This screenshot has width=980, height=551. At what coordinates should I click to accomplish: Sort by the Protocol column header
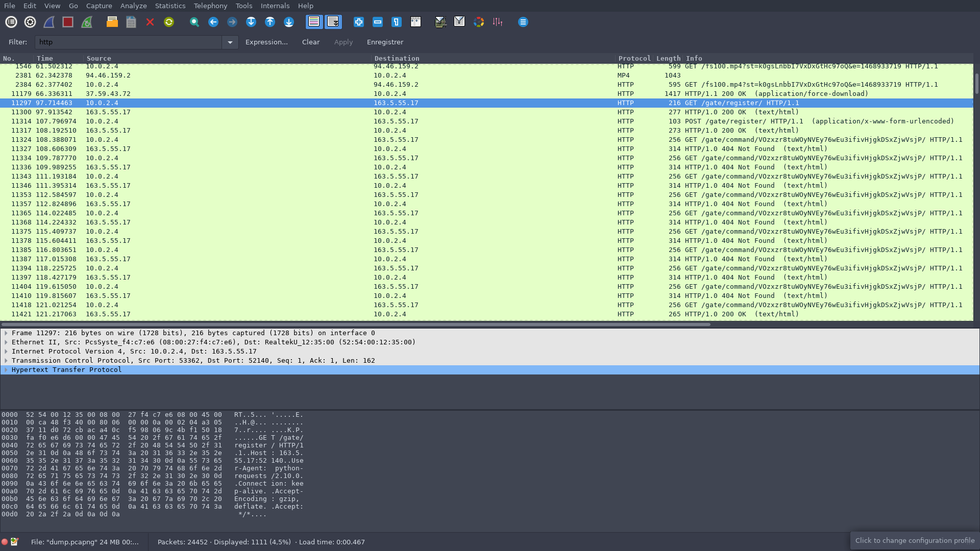(634, 58)
